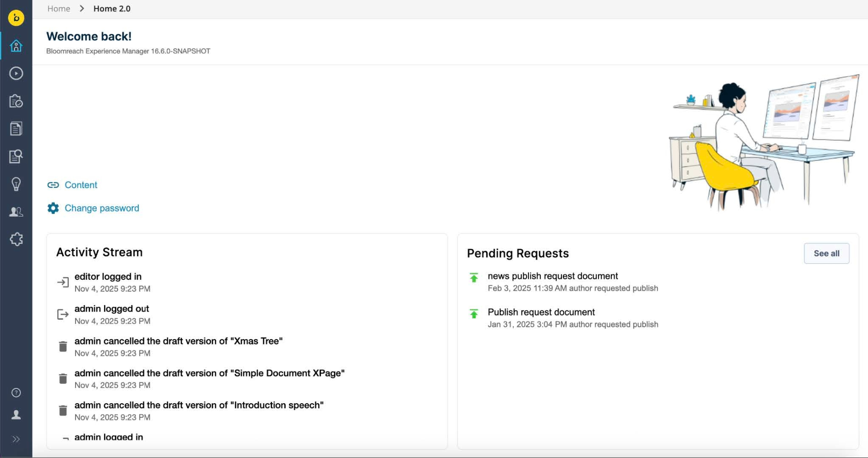Screen dimensions: 868x458
Task: Select the Home icon in the sidebar
Action: 16,46
